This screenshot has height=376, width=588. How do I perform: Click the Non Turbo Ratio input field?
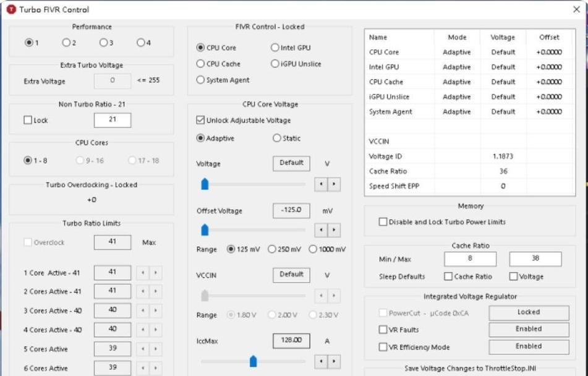click(x=113, y=120)
